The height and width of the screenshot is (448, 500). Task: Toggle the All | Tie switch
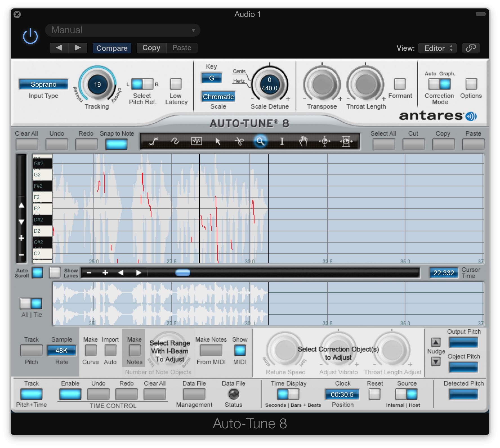click(31, 304)
